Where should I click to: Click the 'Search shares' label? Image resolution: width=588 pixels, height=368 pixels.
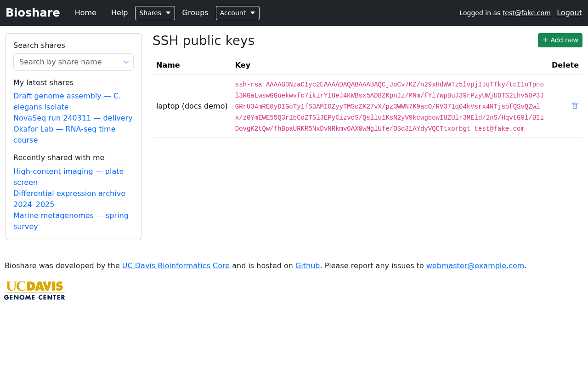pos(39,46)
